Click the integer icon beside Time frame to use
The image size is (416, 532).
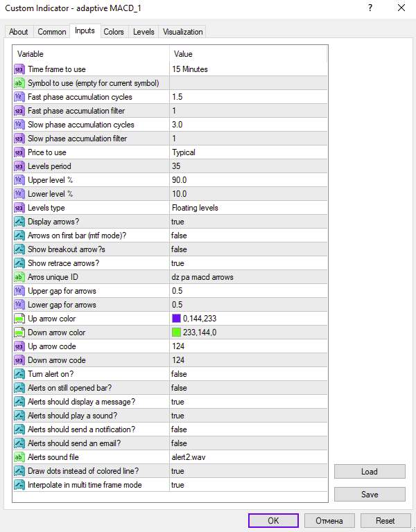coord(19,69)
